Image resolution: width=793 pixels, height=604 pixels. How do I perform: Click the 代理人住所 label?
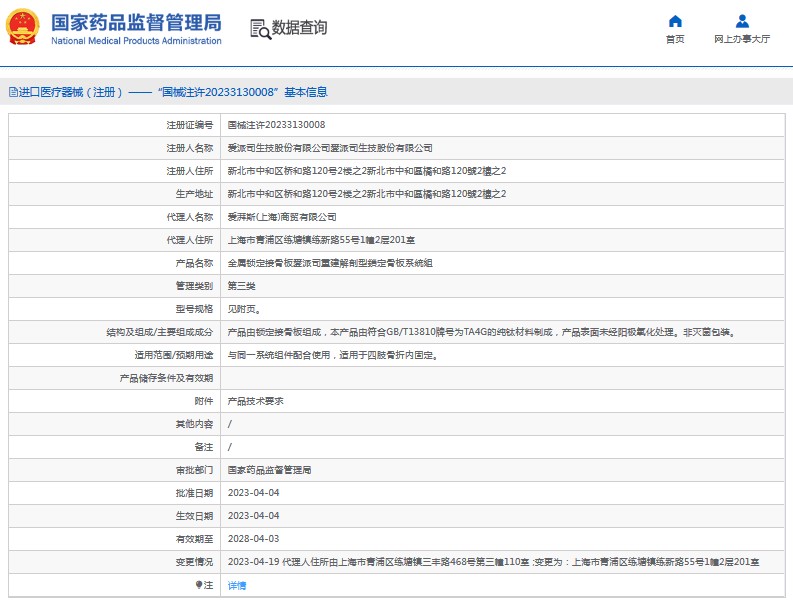click(x=190, y=240)
